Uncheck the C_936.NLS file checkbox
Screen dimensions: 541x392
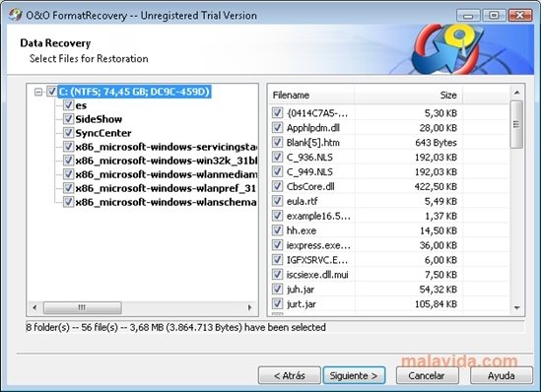coord(278,157)
